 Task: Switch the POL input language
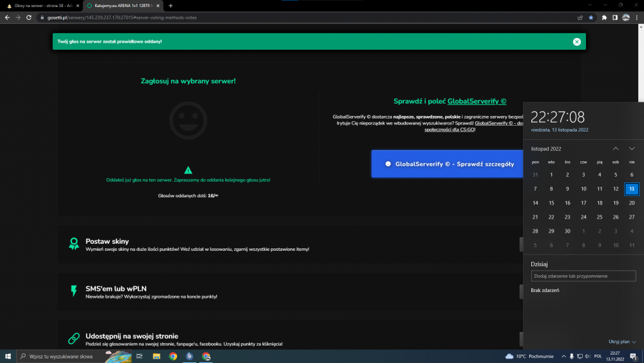tap(598, 356)
